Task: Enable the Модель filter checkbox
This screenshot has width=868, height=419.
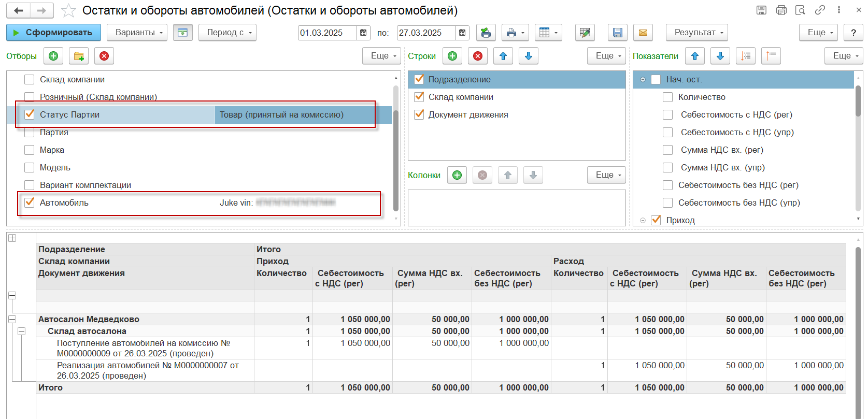Action: 30,167
